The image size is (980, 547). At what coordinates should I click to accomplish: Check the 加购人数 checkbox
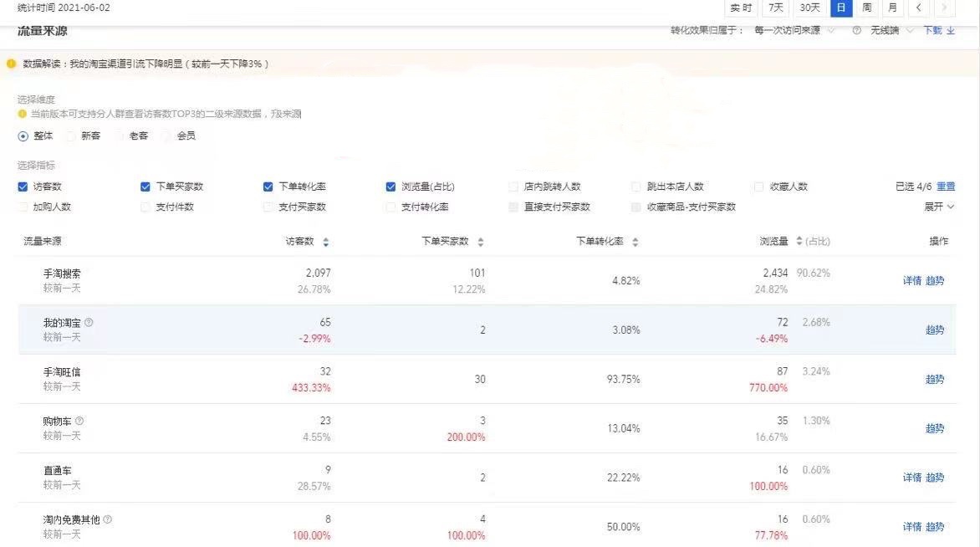(x=23, y=207)
